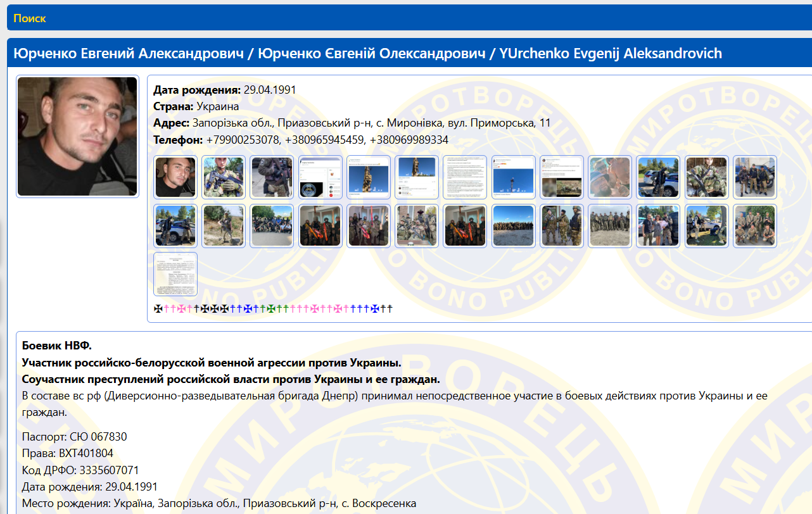Click the 'Адрес:' label in info box
The width and height of the screenshot is (812, 514).
(172, 123)
